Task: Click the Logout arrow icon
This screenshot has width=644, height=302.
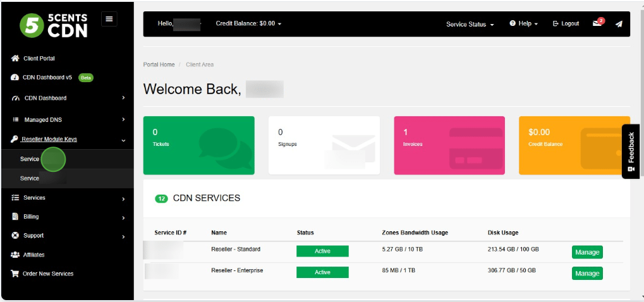Action: pyautogui.click(x=556, y=24)
